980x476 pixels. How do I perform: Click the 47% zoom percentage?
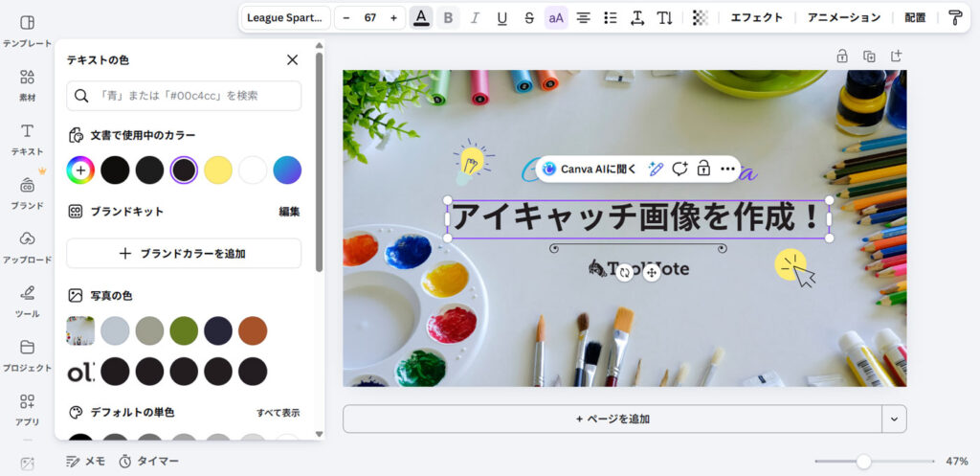click(x=957, y=462)
